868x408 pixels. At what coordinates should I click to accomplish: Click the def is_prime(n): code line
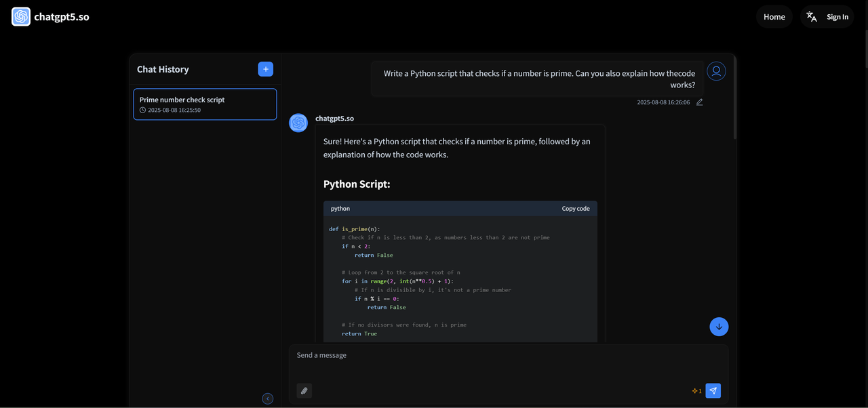pyautogui.click(x=355, y=229)
